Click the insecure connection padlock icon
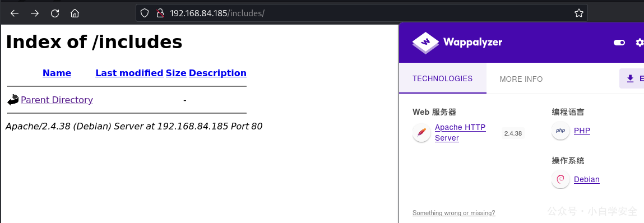 [x=160, y=13]
